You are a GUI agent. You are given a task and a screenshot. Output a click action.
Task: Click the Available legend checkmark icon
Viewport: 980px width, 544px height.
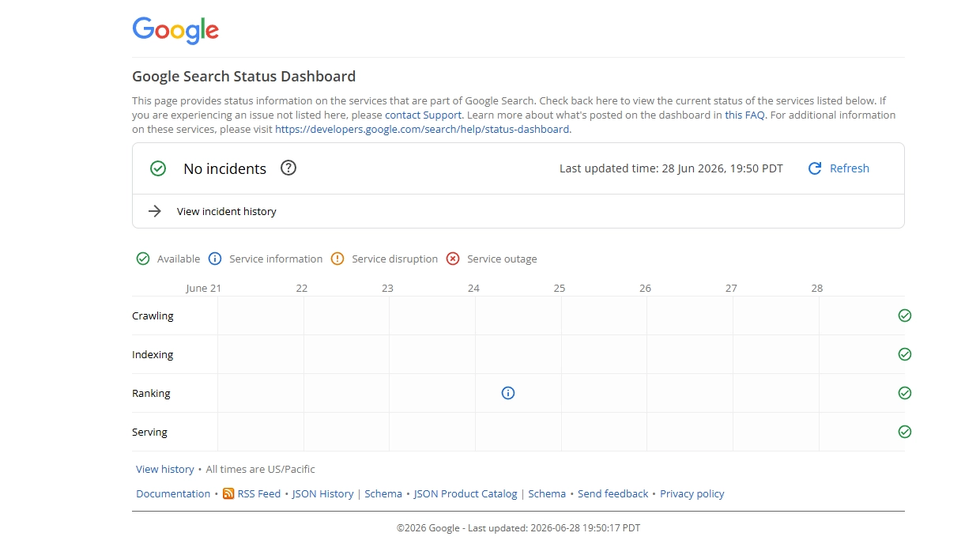(x=143, y=259)
